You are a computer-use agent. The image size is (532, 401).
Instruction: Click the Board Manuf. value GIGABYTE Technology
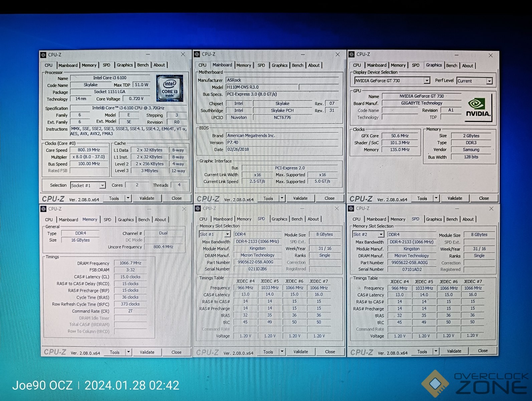pos(422,103)
